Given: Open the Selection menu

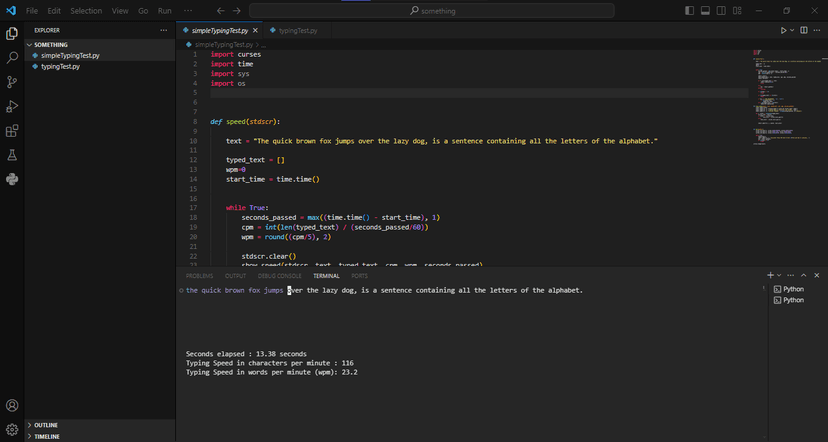Looking at the screenshot, I should (86, 11).
